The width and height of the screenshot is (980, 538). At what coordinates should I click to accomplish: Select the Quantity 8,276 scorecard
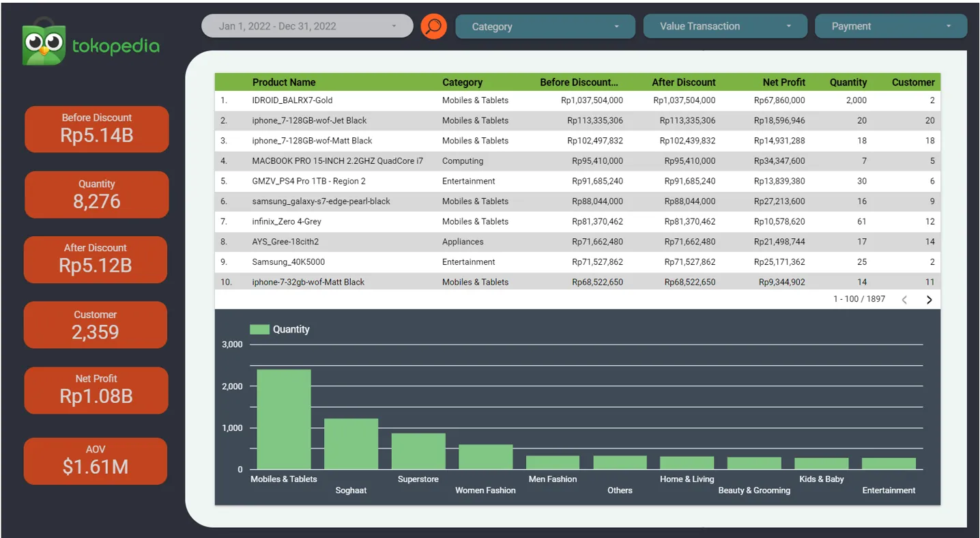[97, 195]
